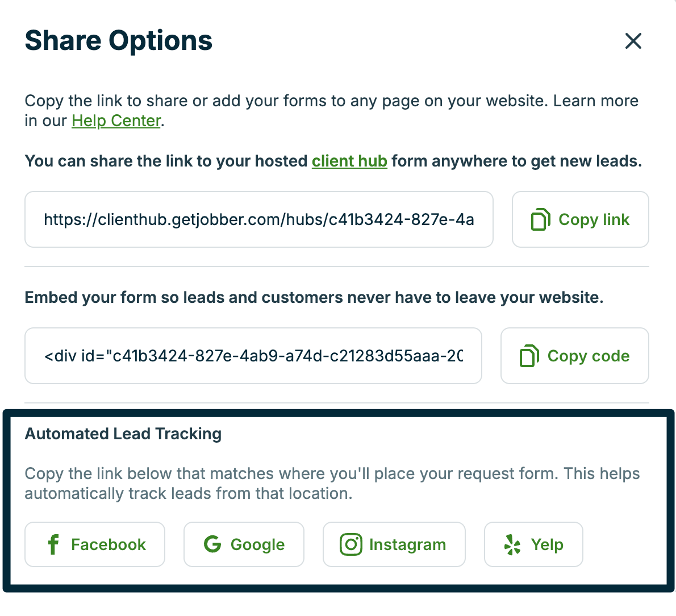Click the clipboard icon beside Copy code
This screenshot has width=676, height=616.
click(x=529, y=356)
